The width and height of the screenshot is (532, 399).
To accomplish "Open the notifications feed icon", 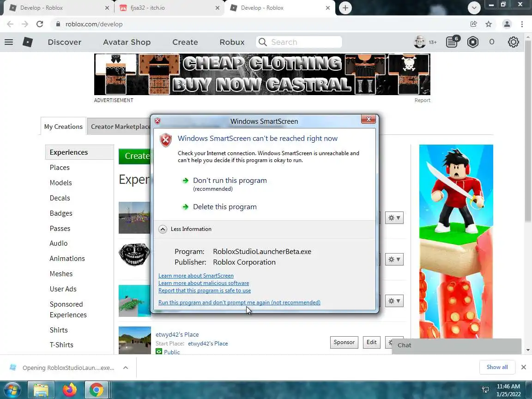I will [452, 42].
